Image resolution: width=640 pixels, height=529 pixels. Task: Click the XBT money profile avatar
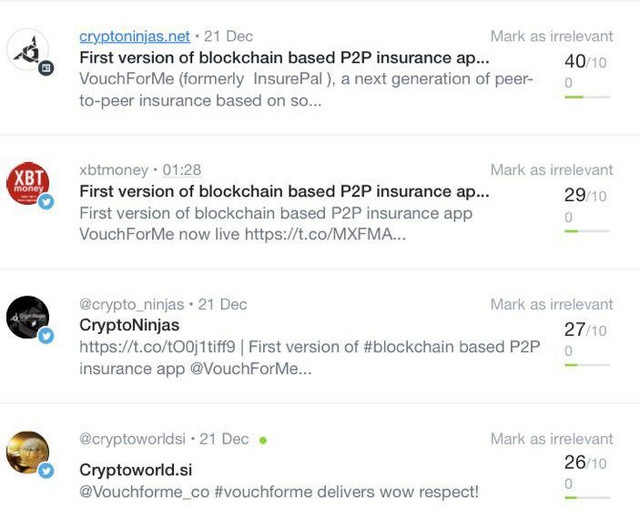[x=28, y=183]
